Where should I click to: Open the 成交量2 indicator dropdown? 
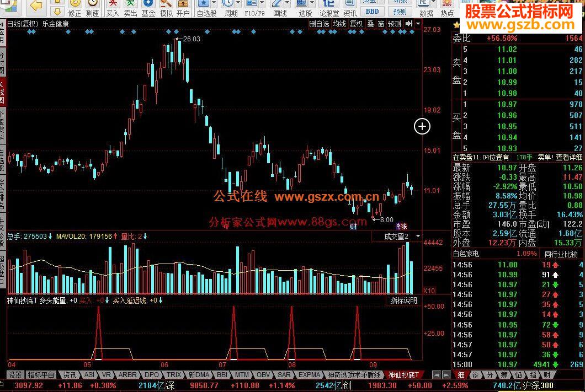click(418, 236)
